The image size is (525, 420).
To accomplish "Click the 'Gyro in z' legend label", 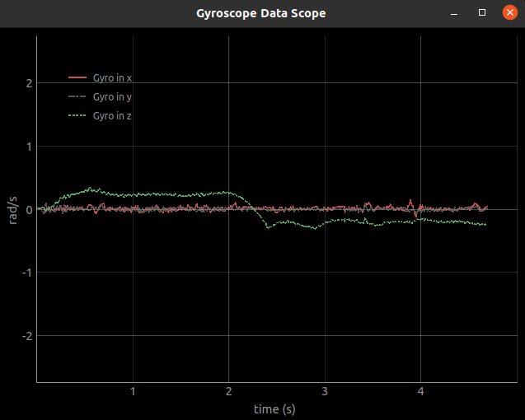I will coord(112,116).
